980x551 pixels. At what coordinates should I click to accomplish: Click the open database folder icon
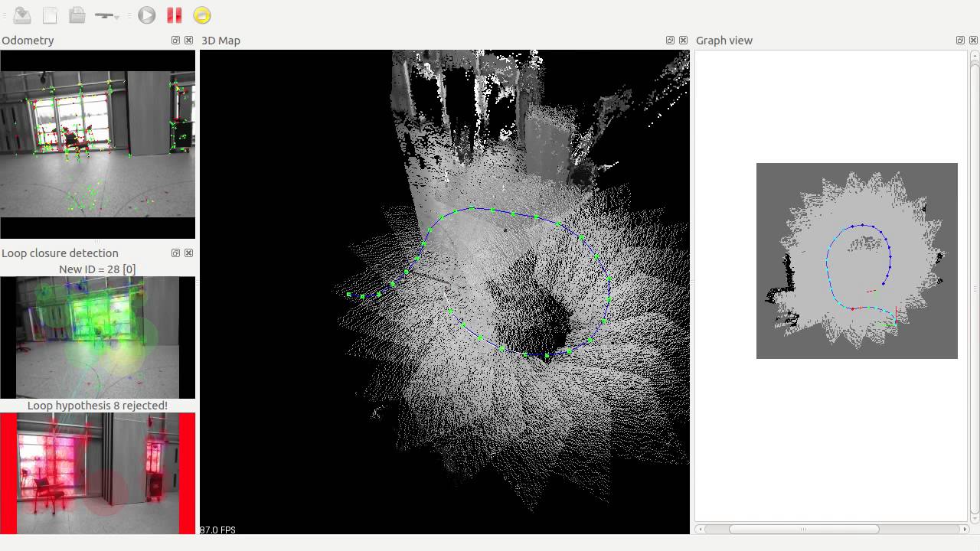click(77, 15)
